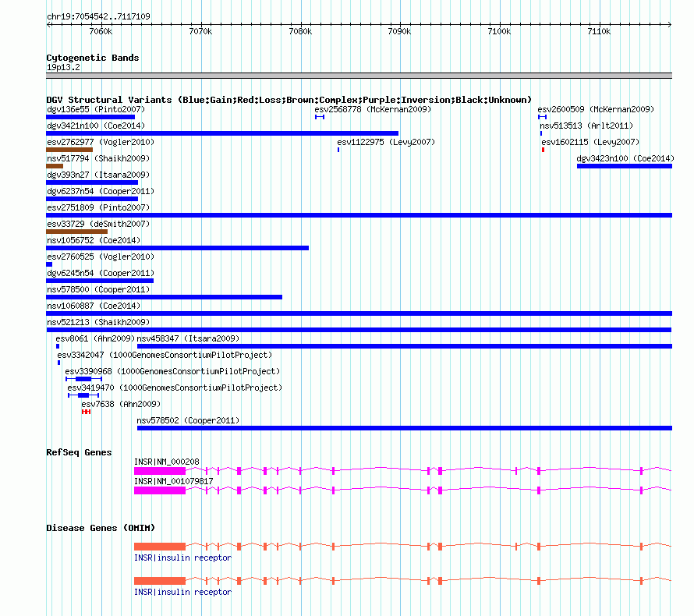This screenshot has height=616, width=694.
Task: Click the 7070k ruler tick label
Action: (x=200, y=31)
